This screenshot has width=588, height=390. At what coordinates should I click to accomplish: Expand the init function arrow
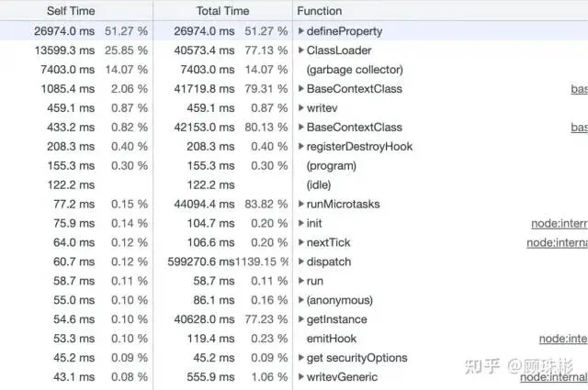click(301, 224)
